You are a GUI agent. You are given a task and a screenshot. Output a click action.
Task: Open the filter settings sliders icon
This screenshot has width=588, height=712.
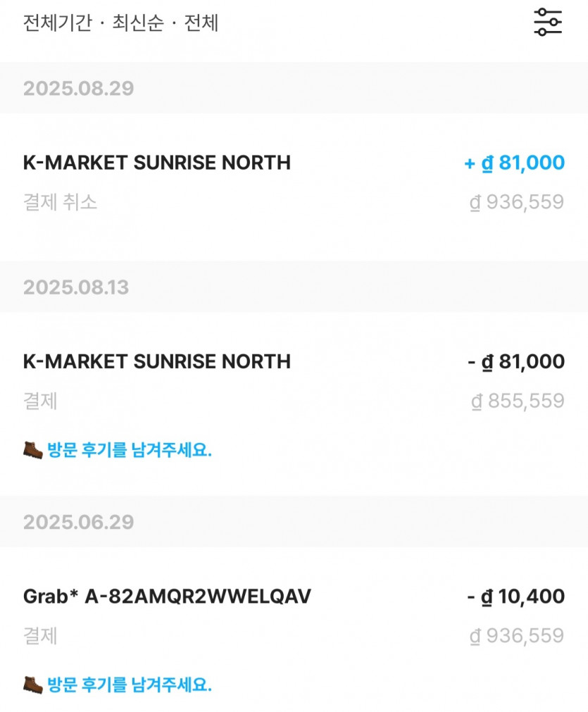[547, 23]
